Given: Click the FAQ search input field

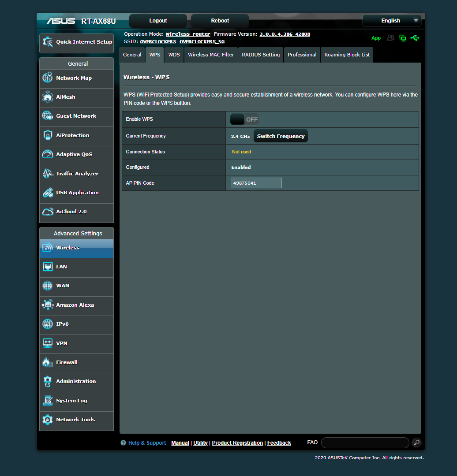Looking at the screenshot, I should 365,443.
